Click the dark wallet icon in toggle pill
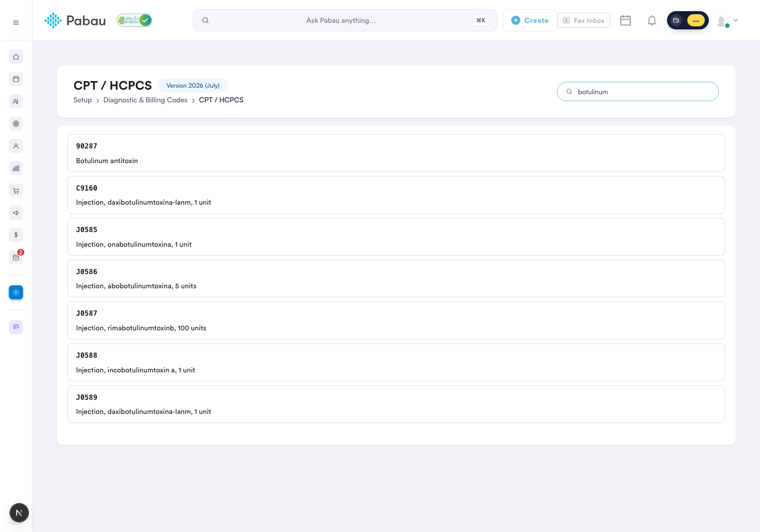760x532 pixels. coord(676,20)
